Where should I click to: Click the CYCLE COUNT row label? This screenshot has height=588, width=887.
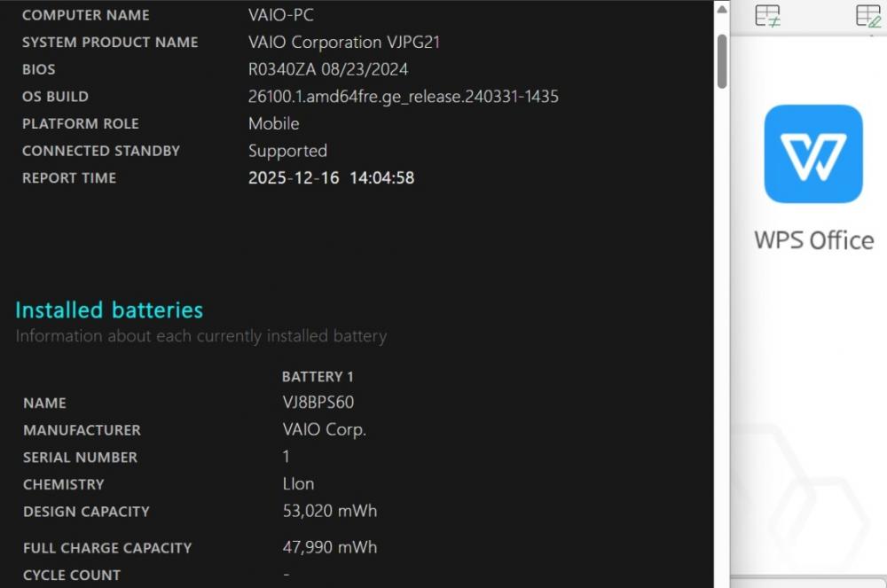(x=72, y=576)
